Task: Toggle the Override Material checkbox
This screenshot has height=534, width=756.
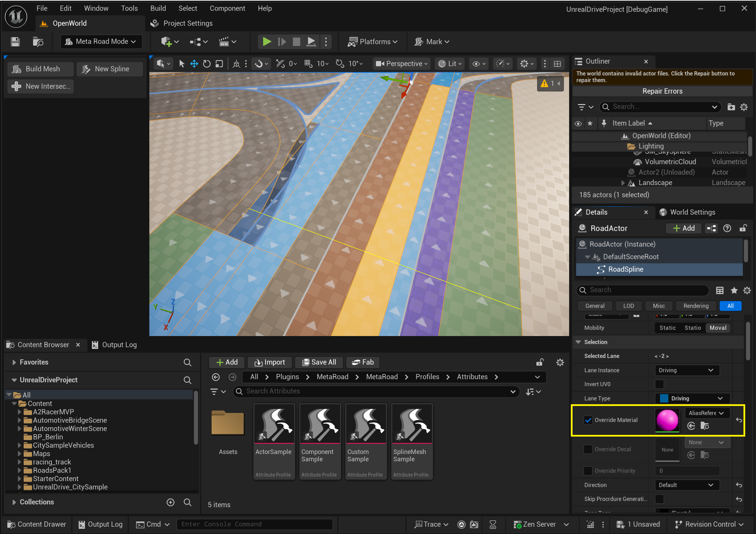Action: pos(588,420)
